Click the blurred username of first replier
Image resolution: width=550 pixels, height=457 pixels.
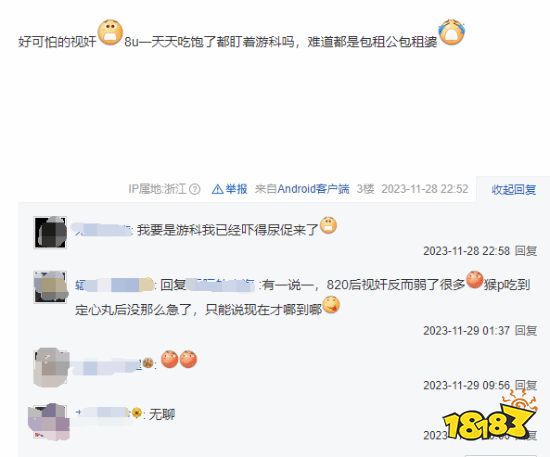(x=102, y=230)
